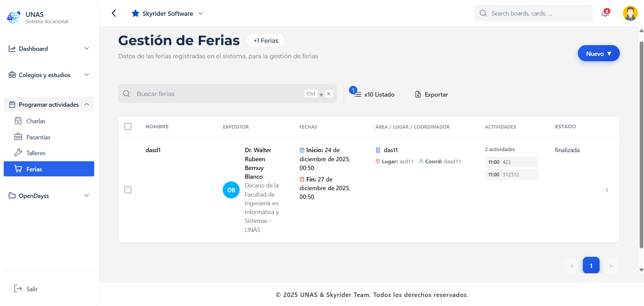This screenshot has width=644, height=306.
Task: Click the star icon beside Skyrider Software
Action: point(135,13)
